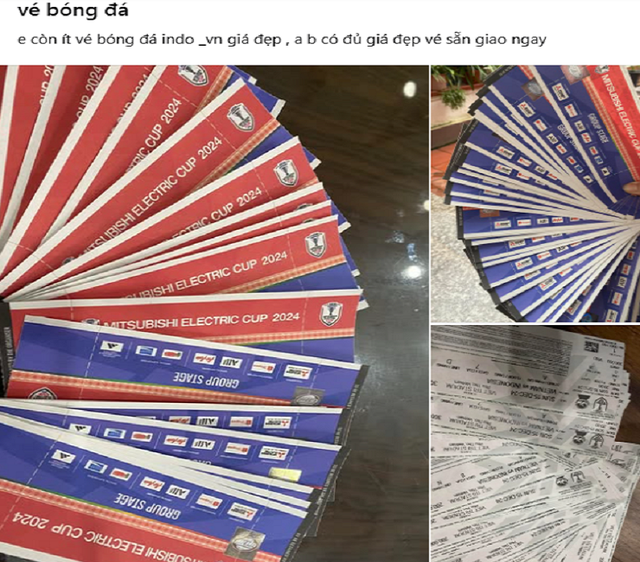This screenshot has width=640, height=562.
Task: Click the AIA sponsor logo on the upper blue ticket
Action: click(231, 362)
